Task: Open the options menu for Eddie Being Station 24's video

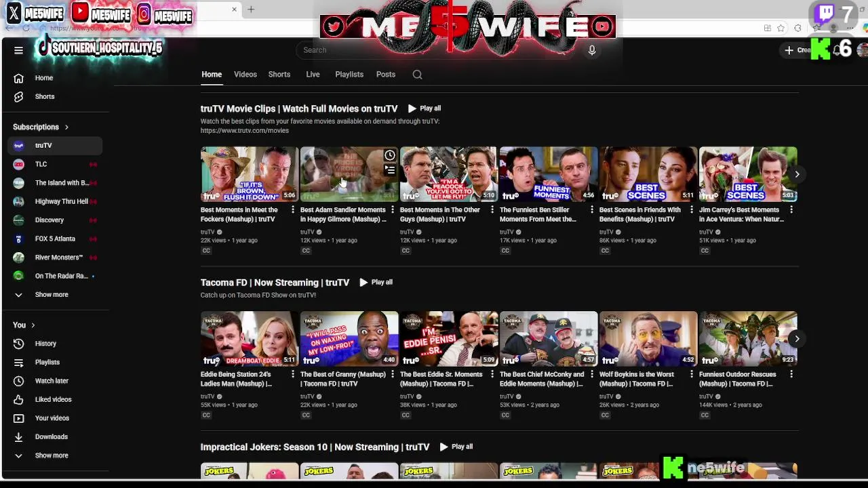Action: coord(293,375)
